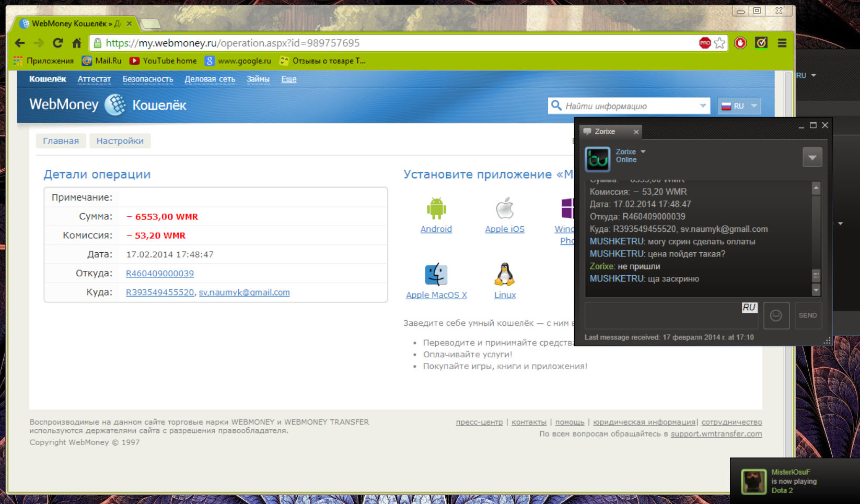Open sender wallet R460409000039 link
The height and width of the screenshot is (504, 860).
[160, 273]
